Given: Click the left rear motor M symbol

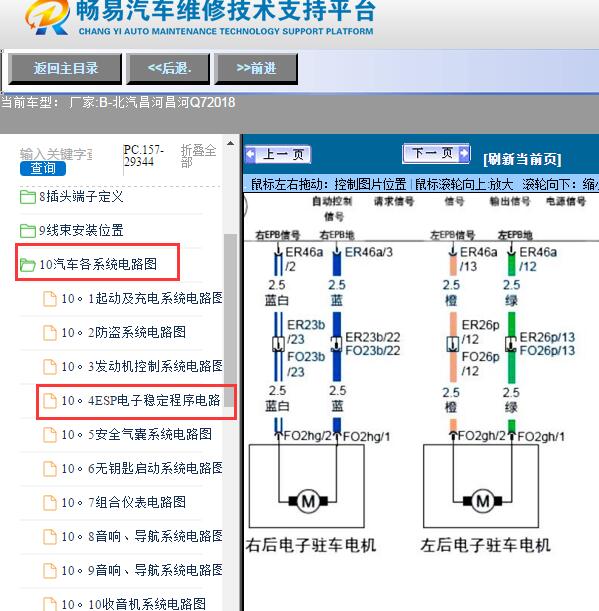Looking at the screenshot, I should 482,501.
